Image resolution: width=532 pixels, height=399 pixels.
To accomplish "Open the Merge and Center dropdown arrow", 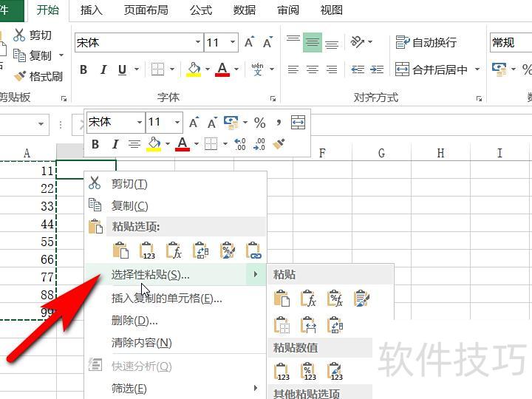I will click(477, 69).
